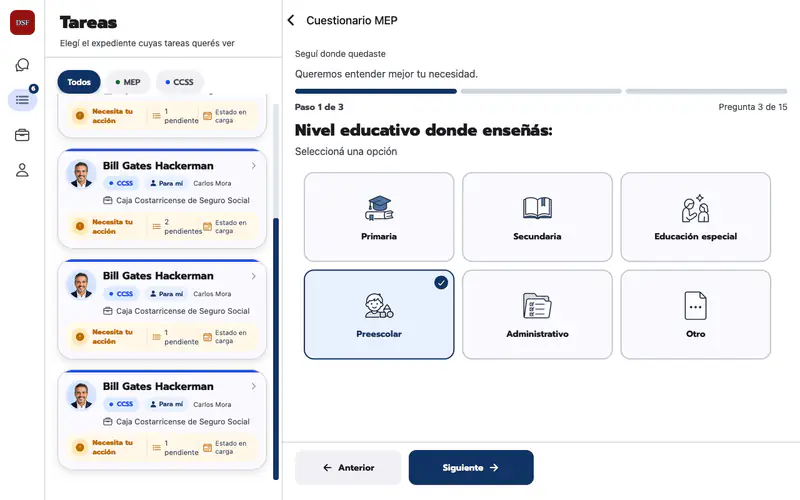Click the avatar on the 2 pendientes card

[81, 174]
